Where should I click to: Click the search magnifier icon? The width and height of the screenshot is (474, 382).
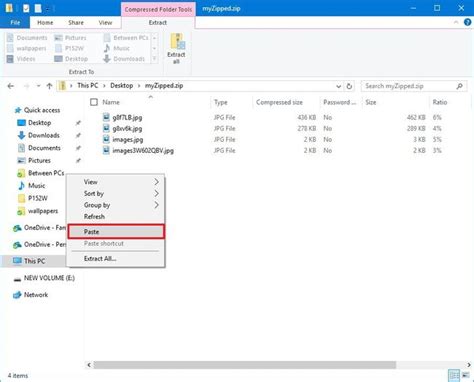460,86
